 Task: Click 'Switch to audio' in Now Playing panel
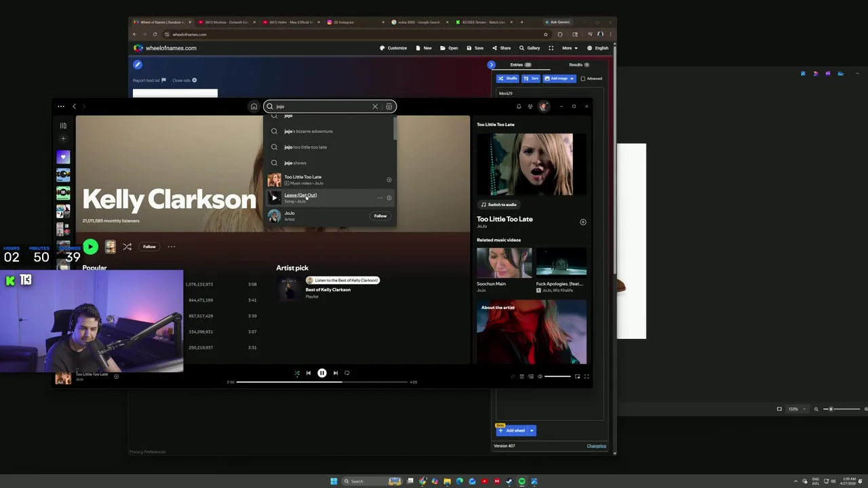[499, 205]
